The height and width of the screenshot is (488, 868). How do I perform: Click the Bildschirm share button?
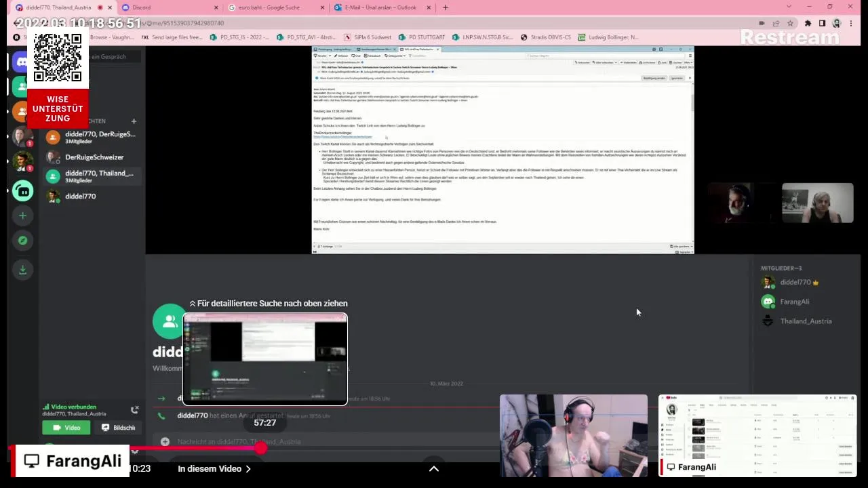(117, 428)
